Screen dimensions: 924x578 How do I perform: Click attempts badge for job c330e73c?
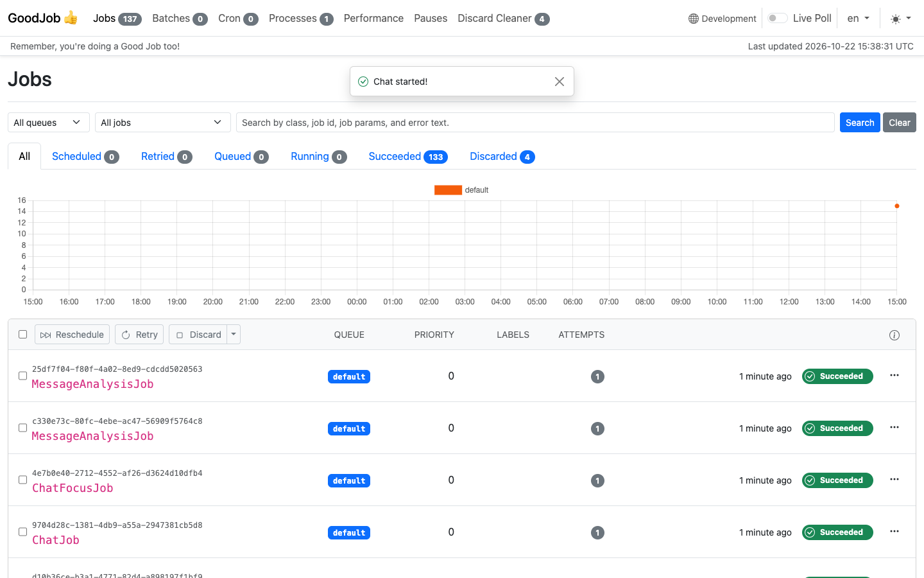tap(597, 429)
